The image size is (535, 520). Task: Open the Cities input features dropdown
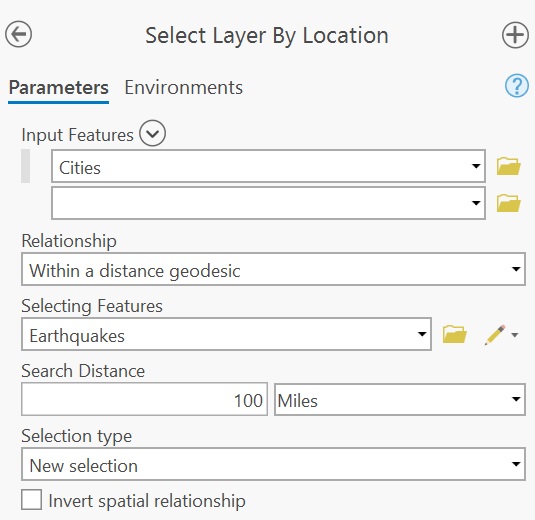tap(268, 166)
